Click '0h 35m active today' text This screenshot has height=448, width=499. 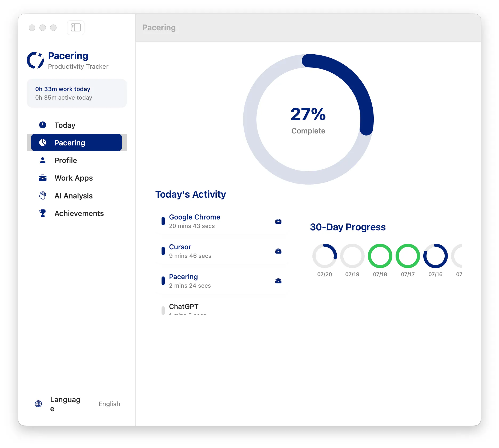tap(64, 97)
